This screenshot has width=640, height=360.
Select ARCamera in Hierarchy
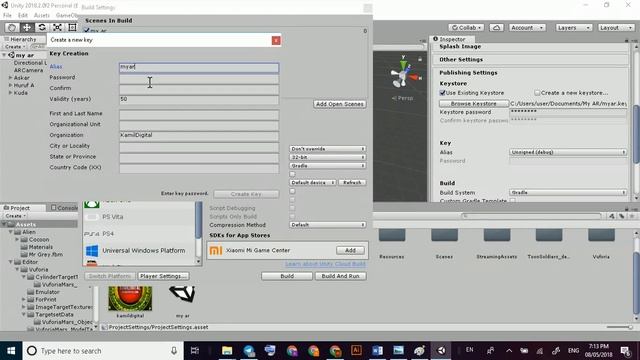click(29, 70)
